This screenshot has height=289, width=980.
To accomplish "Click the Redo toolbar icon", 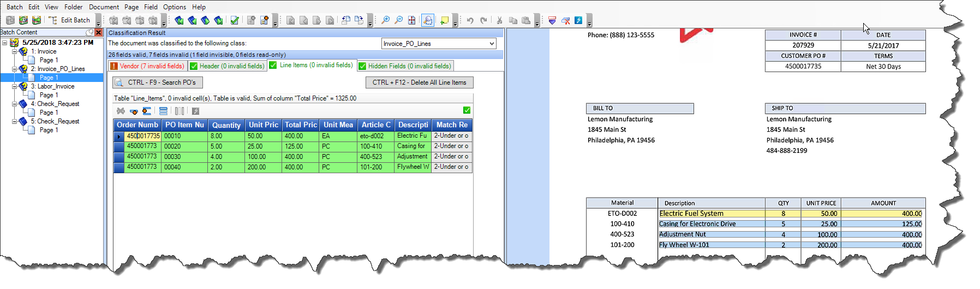I will click(x=483, y=20).
